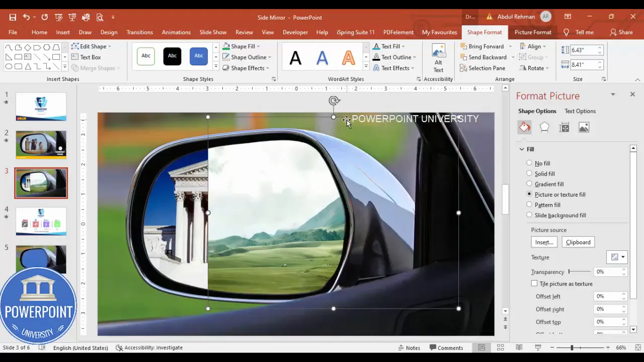The height and width of the screenshot is (362, 644).
Task: Select the Solid fill option
Action: [x=529, y=173]
